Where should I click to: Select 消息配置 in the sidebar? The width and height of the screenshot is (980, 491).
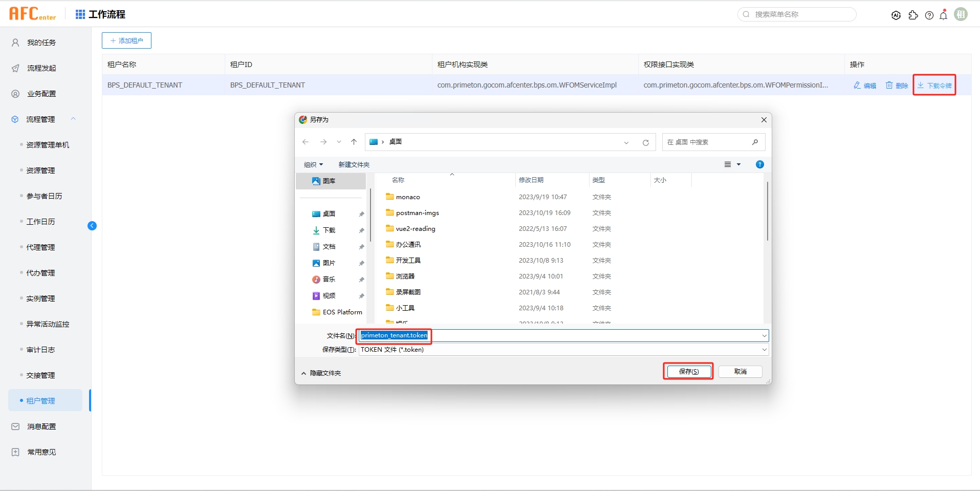coord(41,426)
